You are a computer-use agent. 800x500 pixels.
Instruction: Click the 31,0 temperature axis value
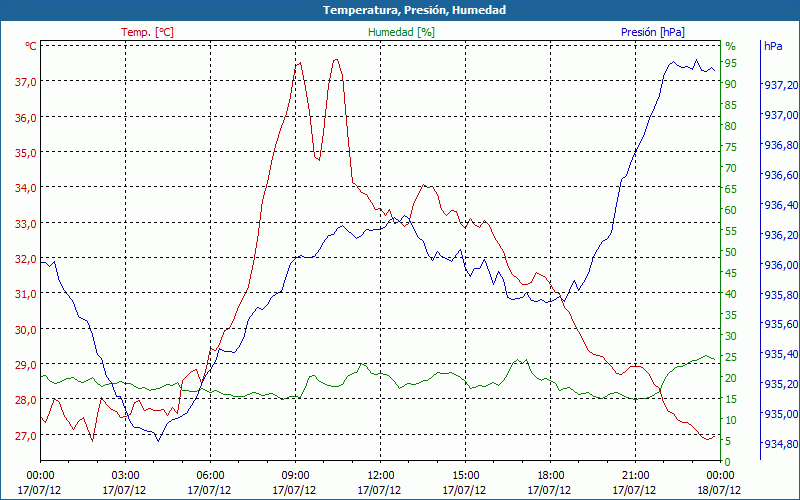click(x=25, y=294)
